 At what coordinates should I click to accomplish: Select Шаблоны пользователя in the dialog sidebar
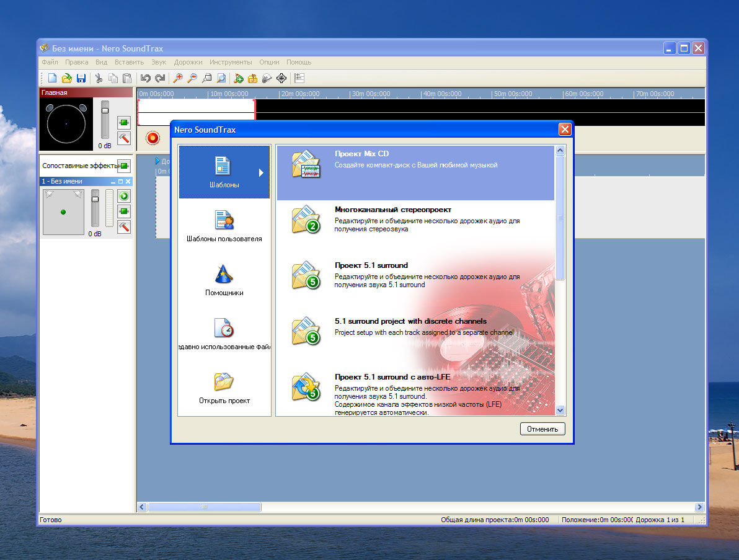224,226
